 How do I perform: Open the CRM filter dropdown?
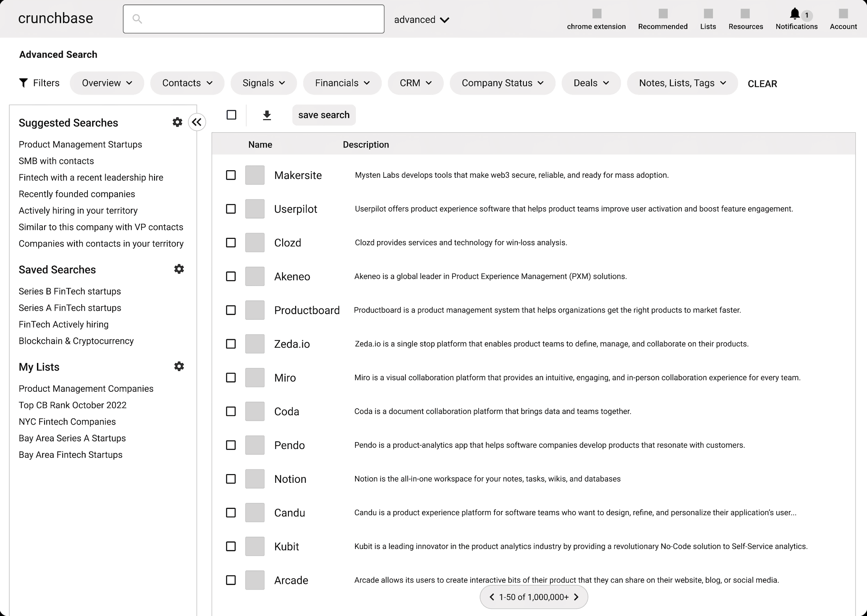click(415, 83)
